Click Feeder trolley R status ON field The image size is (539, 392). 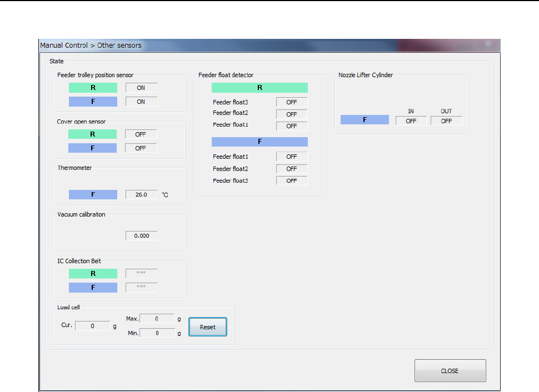(x=141, y=88)
